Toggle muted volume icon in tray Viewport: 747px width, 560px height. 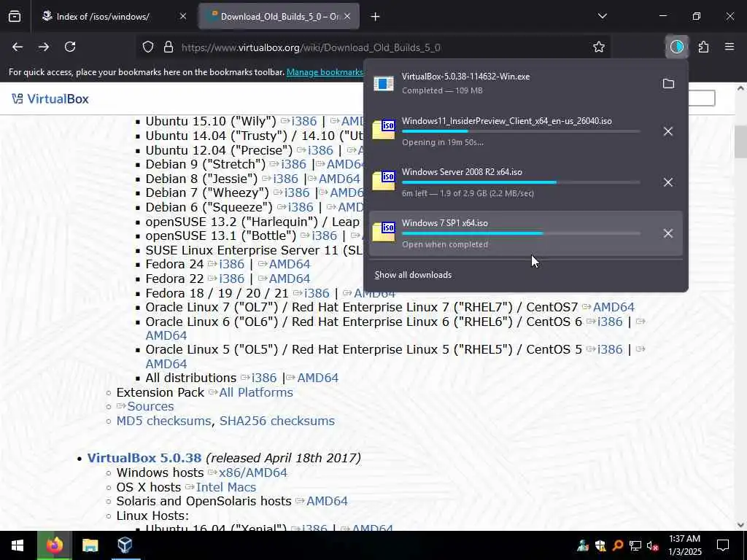[652, 545]
